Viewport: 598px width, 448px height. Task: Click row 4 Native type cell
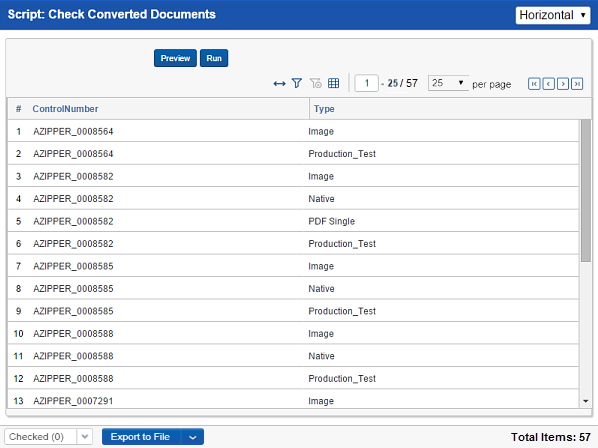pyautogui.click(x=321, y=199)
